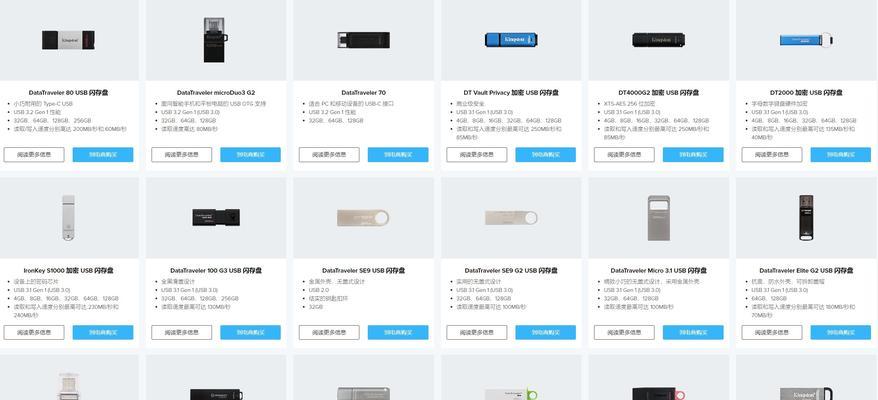Click 阅读更多信息 under DataTraveler 80

[x=34, y=155]
